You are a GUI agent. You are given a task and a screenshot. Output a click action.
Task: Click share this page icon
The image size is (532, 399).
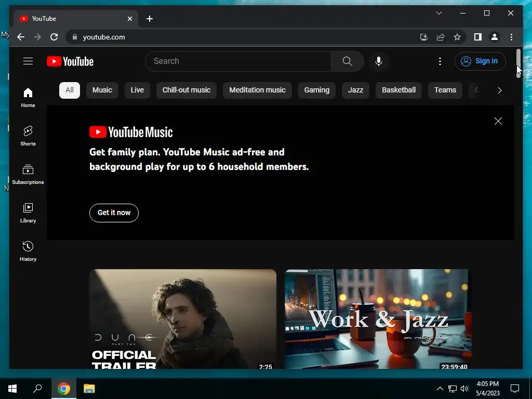click(x=441, y=37)
